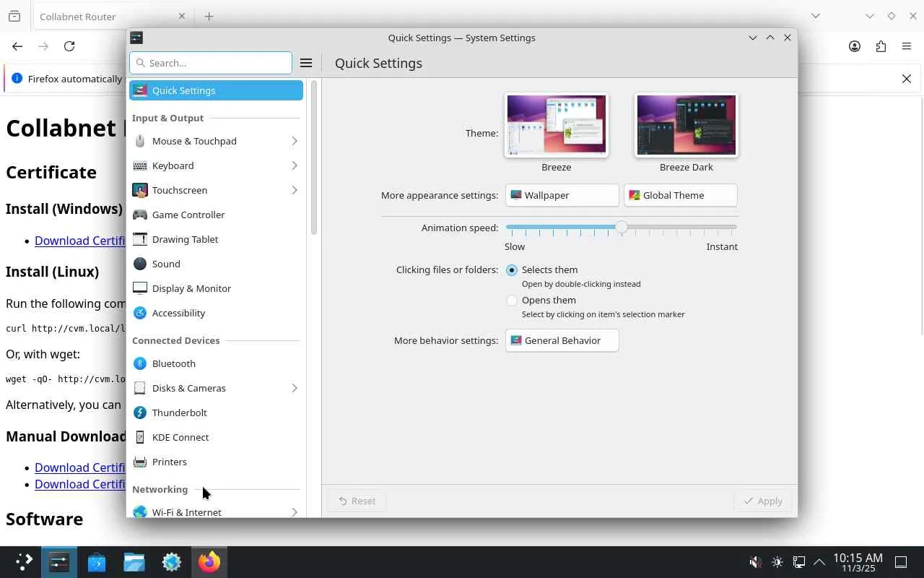Open Display & Monitor icon in sidebar
Image resolution: width=924 pixels, height=578 pixels.
coord(140,288)
